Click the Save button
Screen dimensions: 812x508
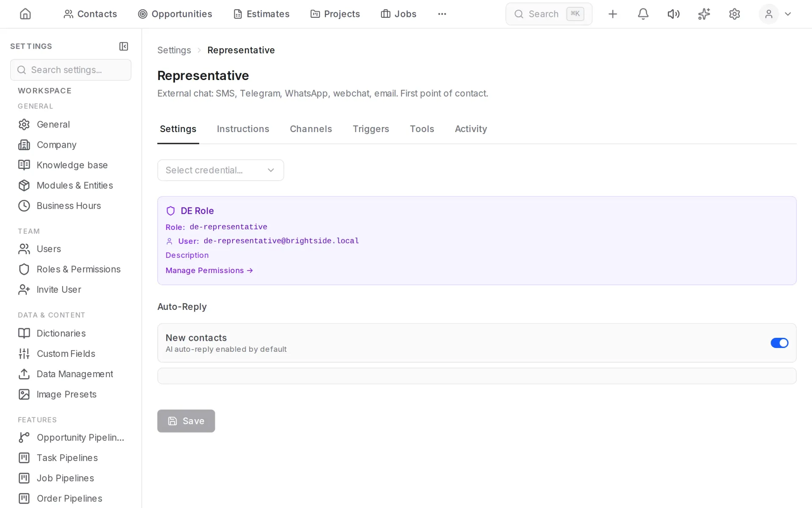pos(186,421)
